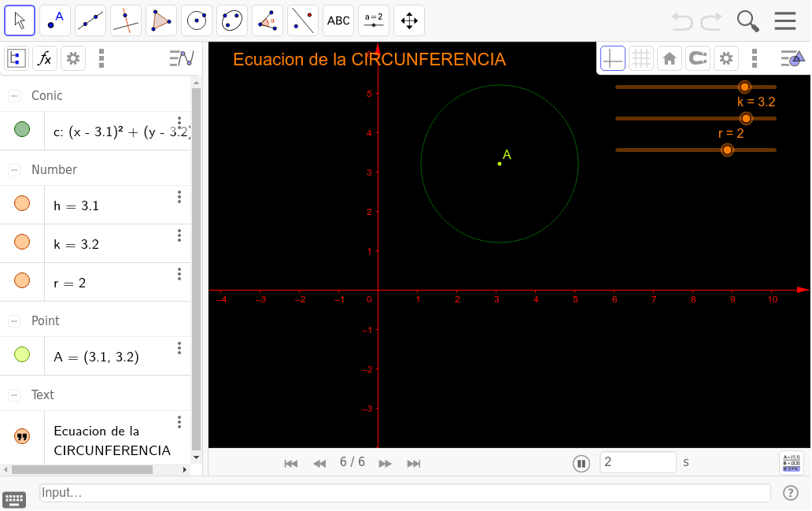Viewport: 812px width, 511px height.
Task: Open point capturing magnet option
Action: tap(698, 58)
